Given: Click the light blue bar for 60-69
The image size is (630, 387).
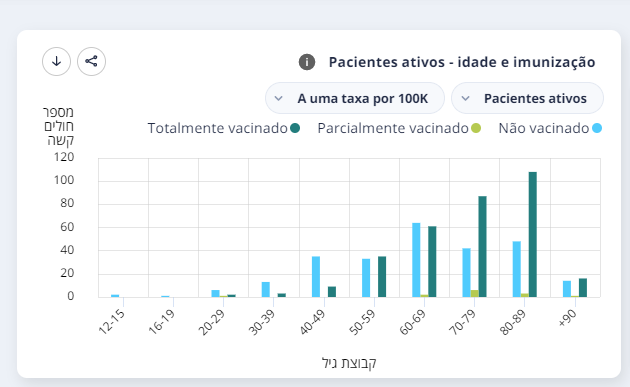Looking at the screenshot, I should [416, 260].
